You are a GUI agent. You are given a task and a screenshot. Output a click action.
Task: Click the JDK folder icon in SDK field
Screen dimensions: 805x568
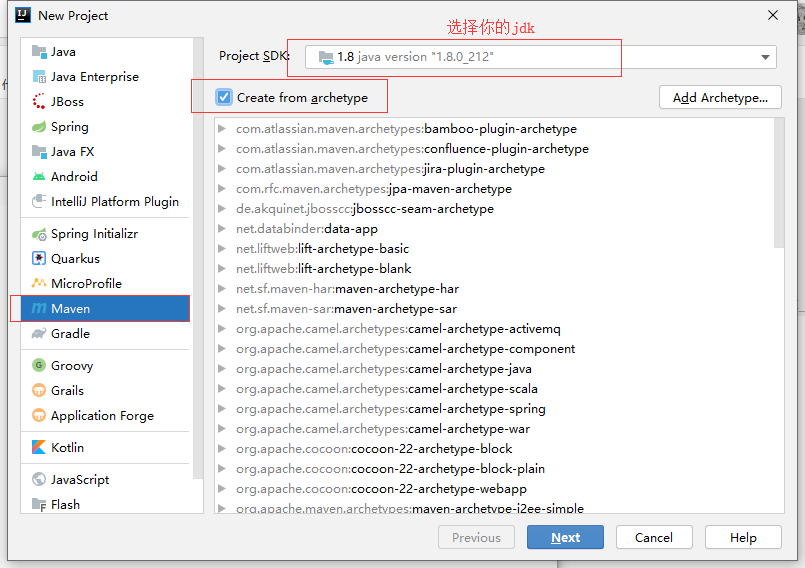click(326, 57)
